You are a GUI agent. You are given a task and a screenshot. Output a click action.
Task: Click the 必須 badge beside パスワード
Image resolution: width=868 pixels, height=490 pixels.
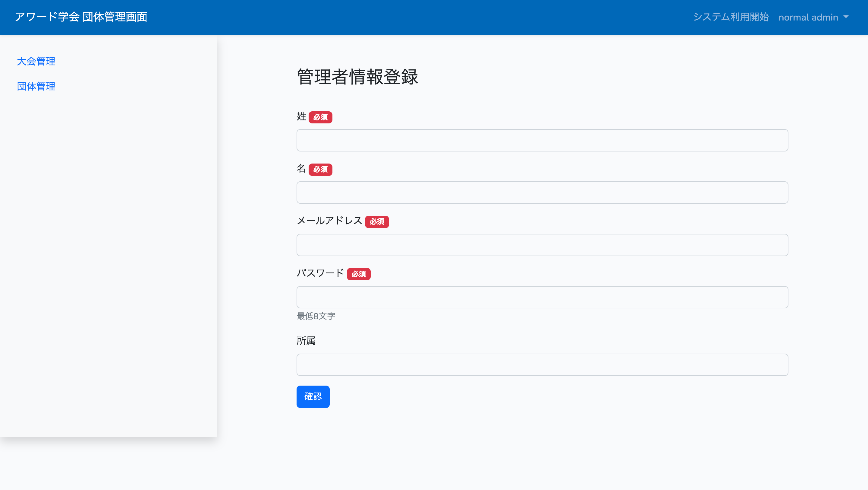click(359, 274)
